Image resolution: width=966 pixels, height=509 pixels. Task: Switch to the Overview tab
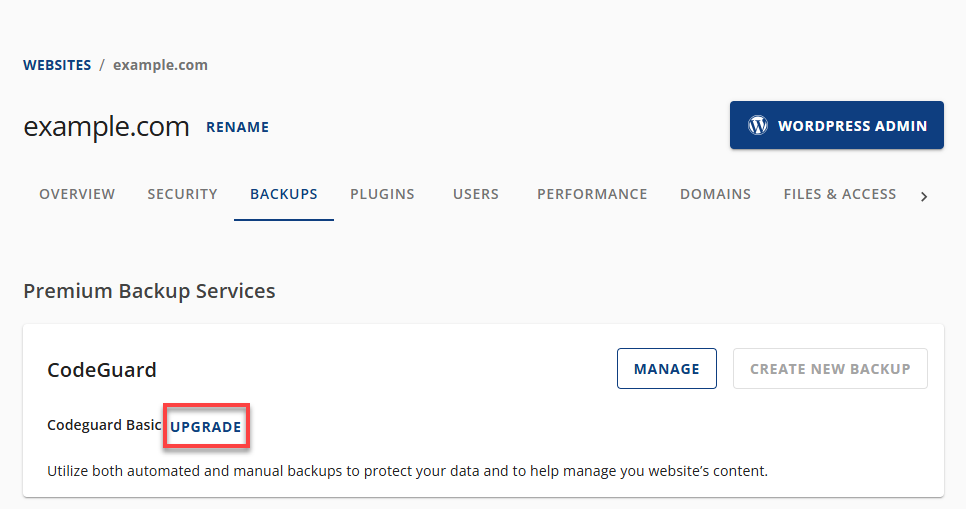click(x=77, y=194)
